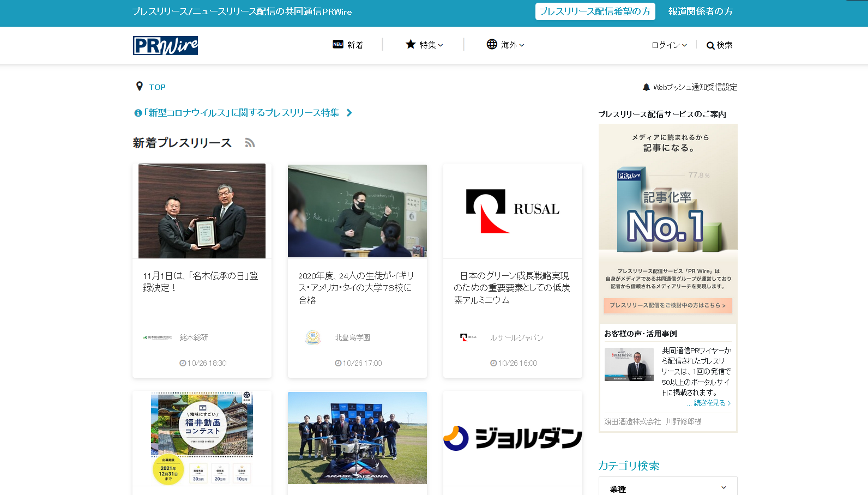Open the RSS feed icon beside 新着プレスリリース
This screenshot has height=495, width=868.
250,143
